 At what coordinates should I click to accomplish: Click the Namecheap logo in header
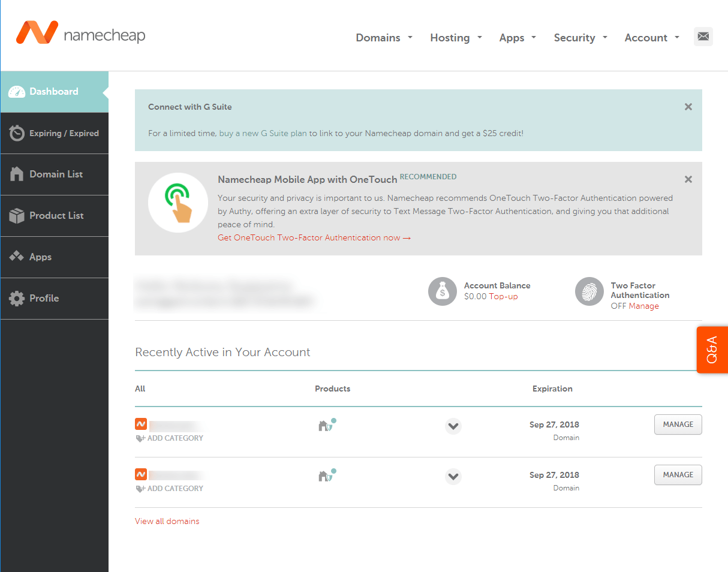(x=80, y=34)
